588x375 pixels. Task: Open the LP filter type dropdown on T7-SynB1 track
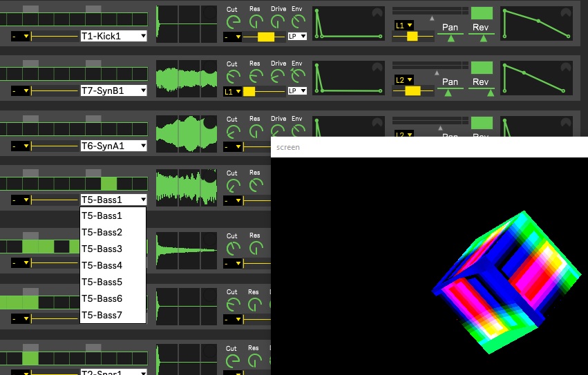[x=297, y=91]
